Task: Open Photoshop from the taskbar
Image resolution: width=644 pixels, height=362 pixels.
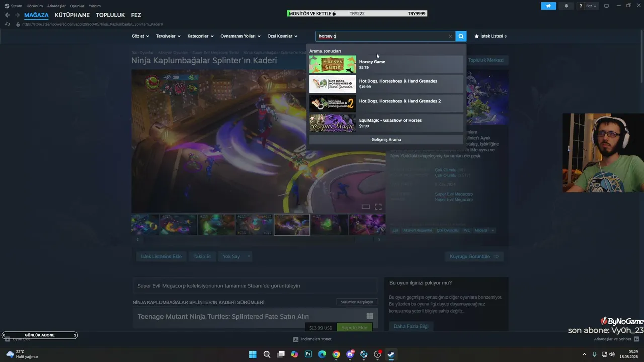Action: [308, 354]
